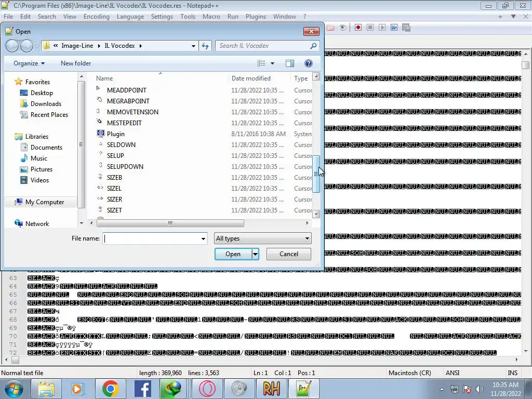Expand the IL Vocodex breadcrumb arrow
This screenshot has height=399, width=532.
tap(140, 46)
